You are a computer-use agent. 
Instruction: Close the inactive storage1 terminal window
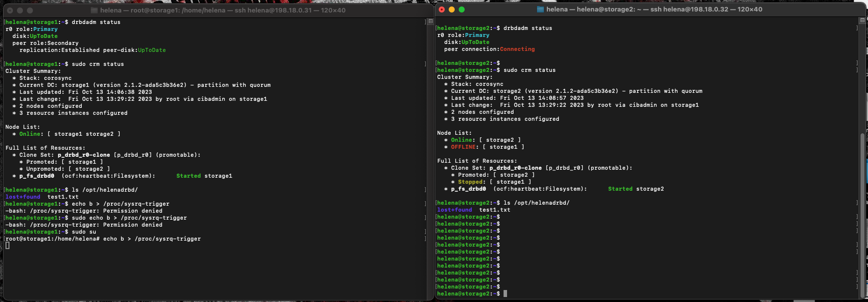click(x=10, y=10)
